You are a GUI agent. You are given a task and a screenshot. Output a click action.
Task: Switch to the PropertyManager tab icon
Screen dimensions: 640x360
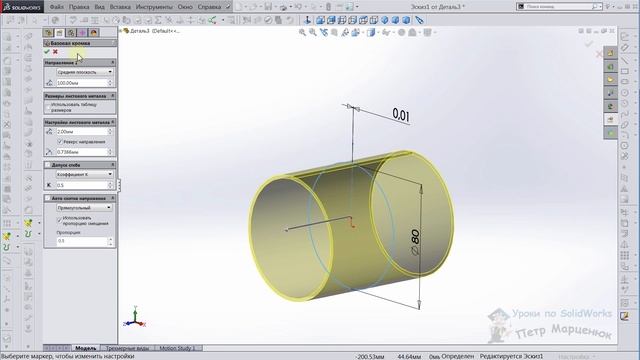(x=60, y=33)
